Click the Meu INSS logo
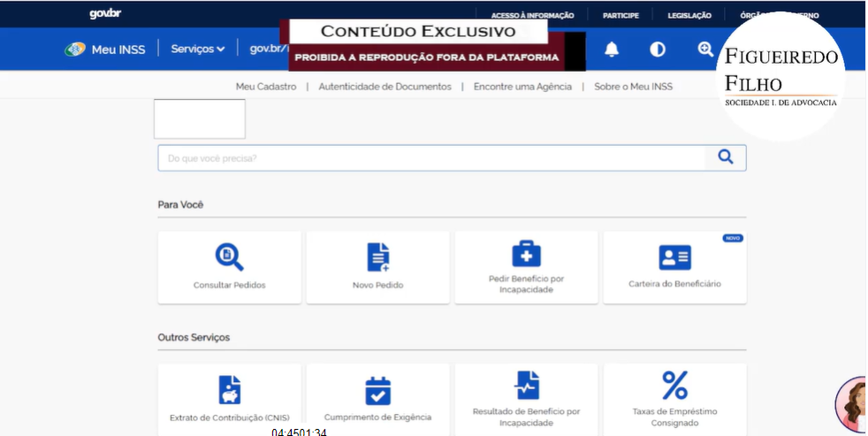This screenshot has height=436, width=868. pyautogui.click(x=106, y=49)
